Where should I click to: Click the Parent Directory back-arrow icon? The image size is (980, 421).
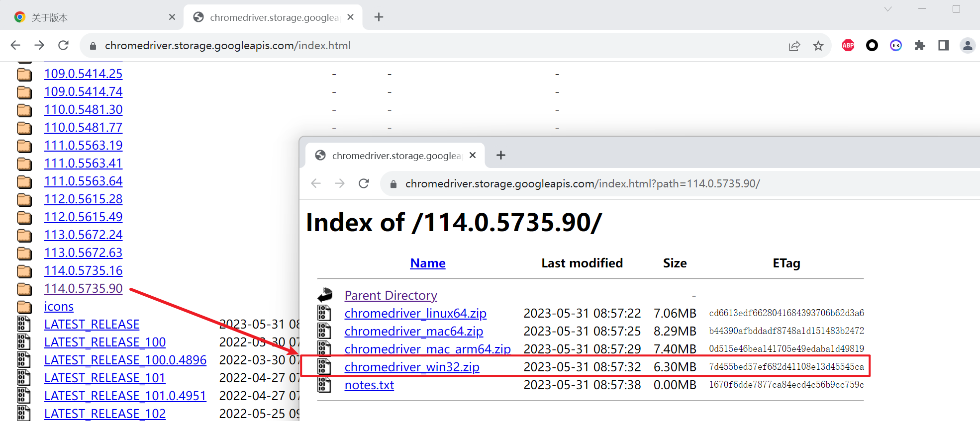coord(325,295)
